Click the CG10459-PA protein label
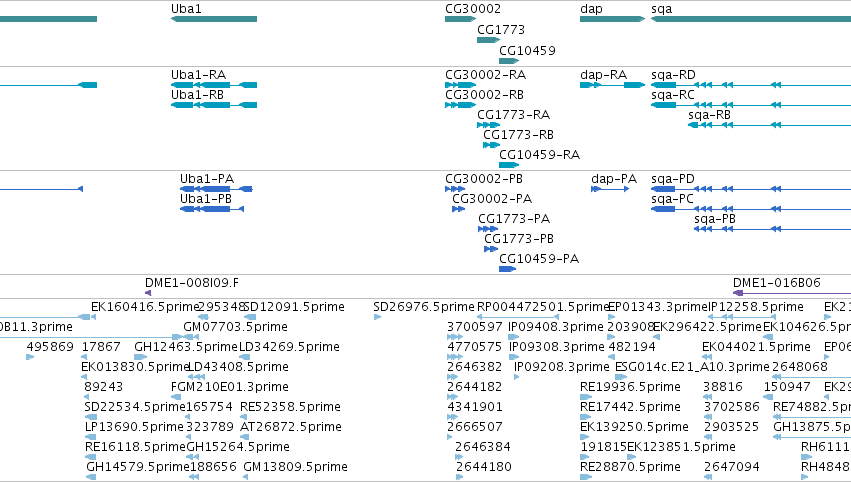The height and width of the screenshot is (482, 851). (539, 258)
